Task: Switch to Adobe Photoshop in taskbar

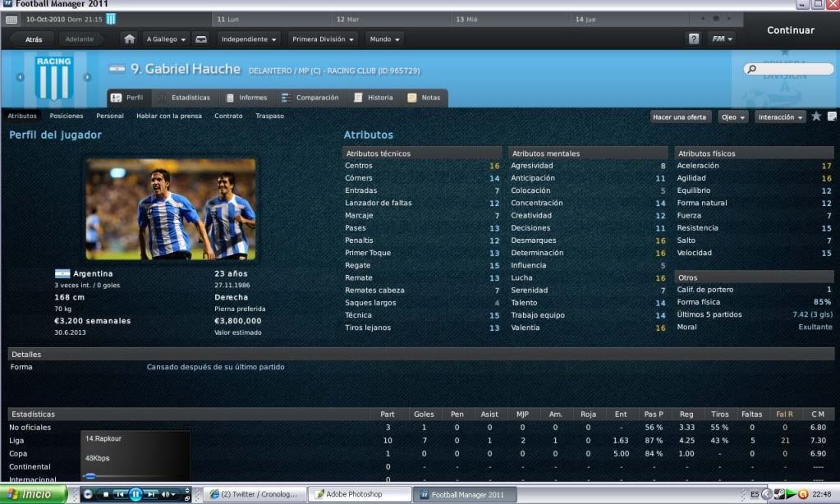Action: (x=360, y=494)
